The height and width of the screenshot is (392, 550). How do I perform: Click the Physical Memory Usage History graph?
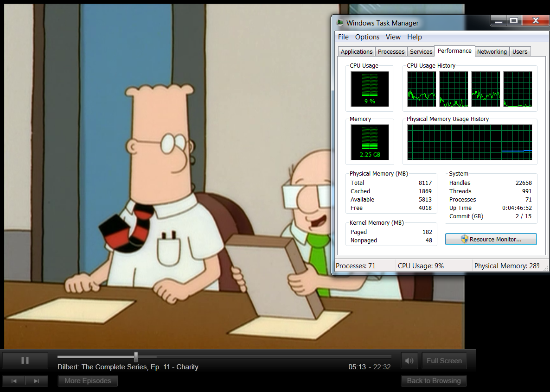(470, 142)
